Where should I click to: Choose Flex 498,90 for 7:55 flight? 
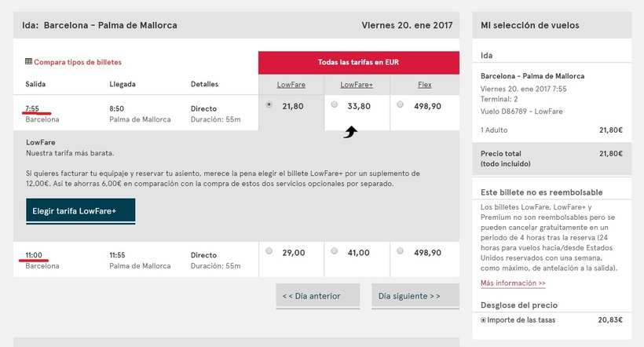[401, 104]
